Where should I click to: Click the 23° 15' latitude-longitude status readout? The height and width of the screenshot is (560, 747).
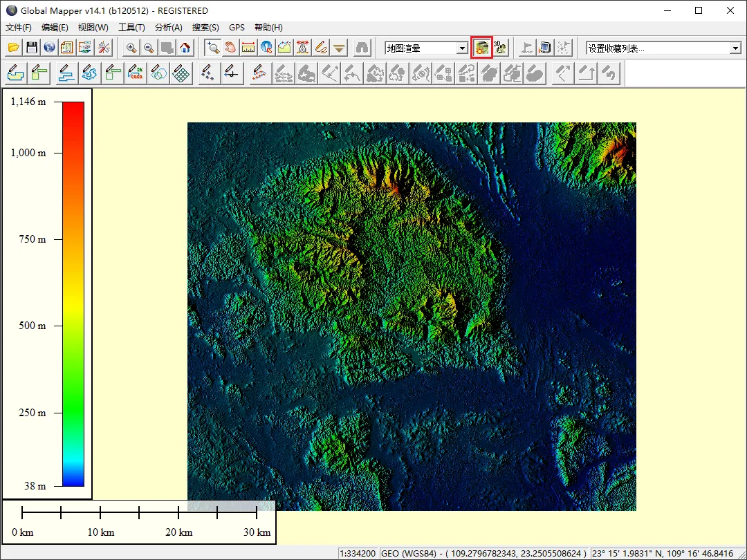coord(667,553)
